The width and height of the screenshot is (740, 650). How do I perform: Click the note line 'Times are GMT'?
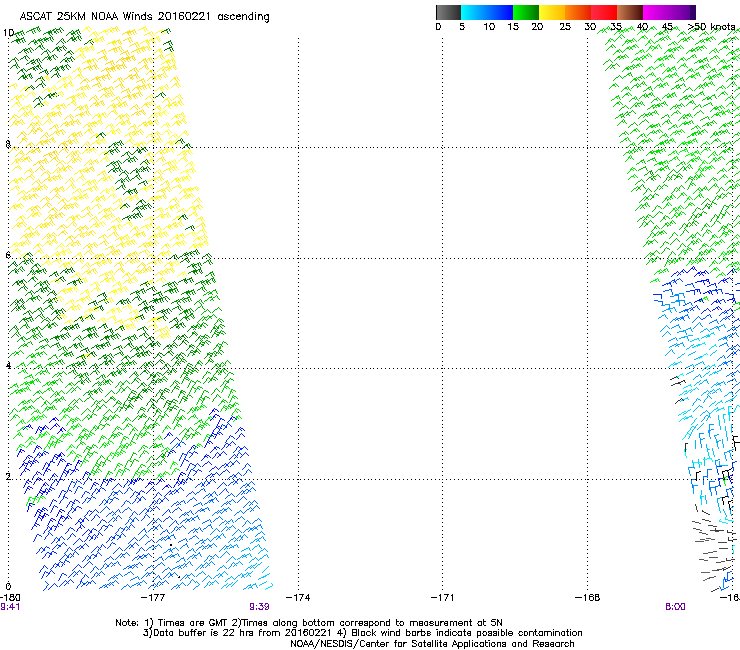[193, 623]
